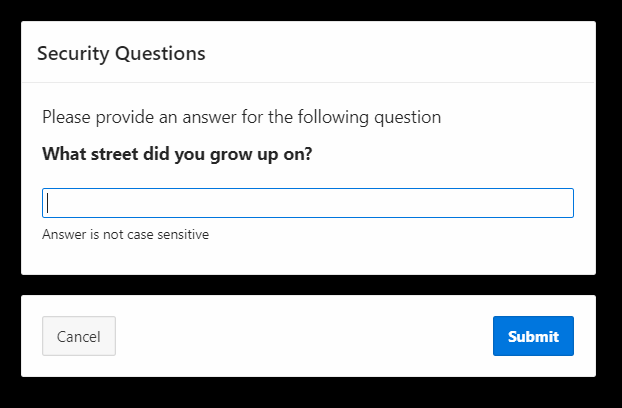Place cursor at right end of answer field
This screenshot has height=408, width=622.
(567, 203)
